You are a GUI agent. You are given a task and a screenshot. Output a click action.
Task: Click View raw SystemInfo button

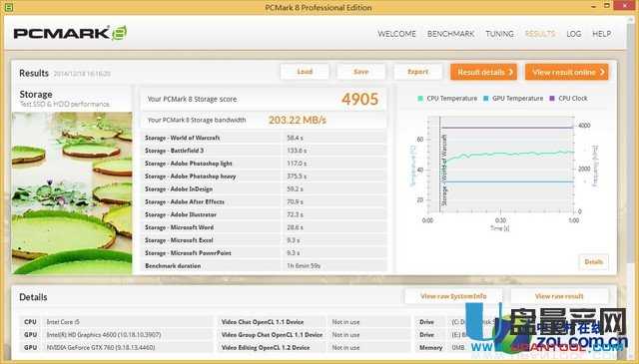click(x=453, y=296)
